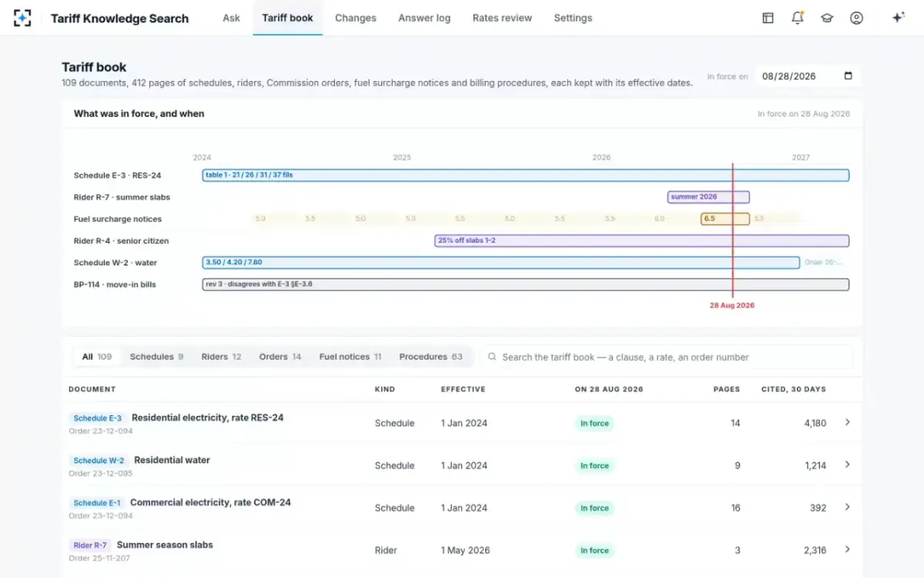Image resolution: width=924 pixels, height=578 pixels.
Task: Expand the Summer season slabs row chevron
Action: (x=847, y=549)
